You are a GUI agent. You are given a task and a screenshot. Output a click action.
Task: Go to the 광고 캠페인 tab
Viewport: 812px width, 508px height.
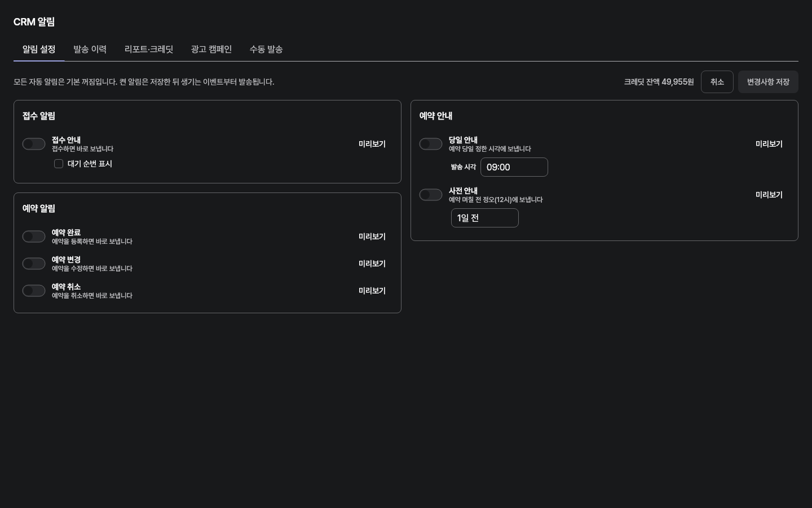tap(211, 49)
